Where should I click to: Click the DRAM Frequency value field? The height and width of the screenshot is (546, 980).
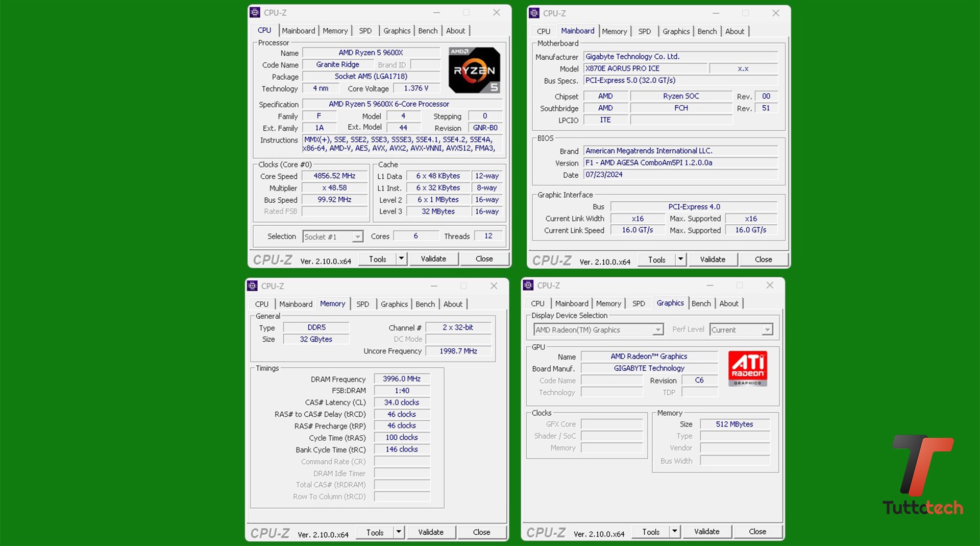pos(402,379)
